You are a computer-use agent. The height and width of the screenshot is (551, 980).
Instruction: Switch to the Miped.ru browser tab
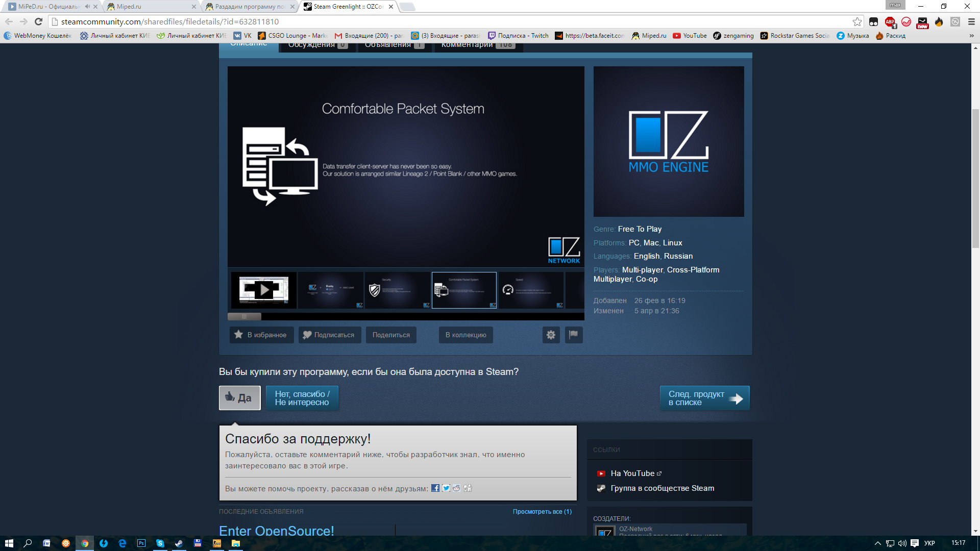point(151,7)
